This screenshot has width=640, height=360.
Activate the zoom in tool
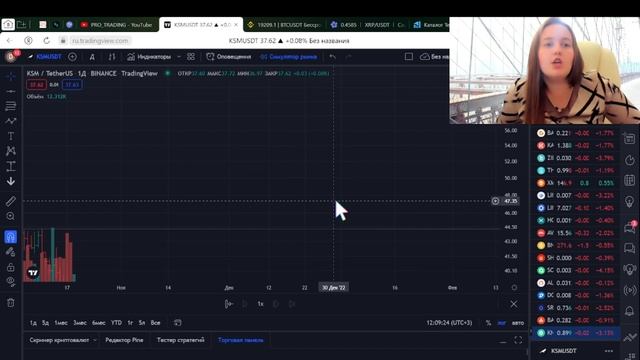[x=11, y=216]
